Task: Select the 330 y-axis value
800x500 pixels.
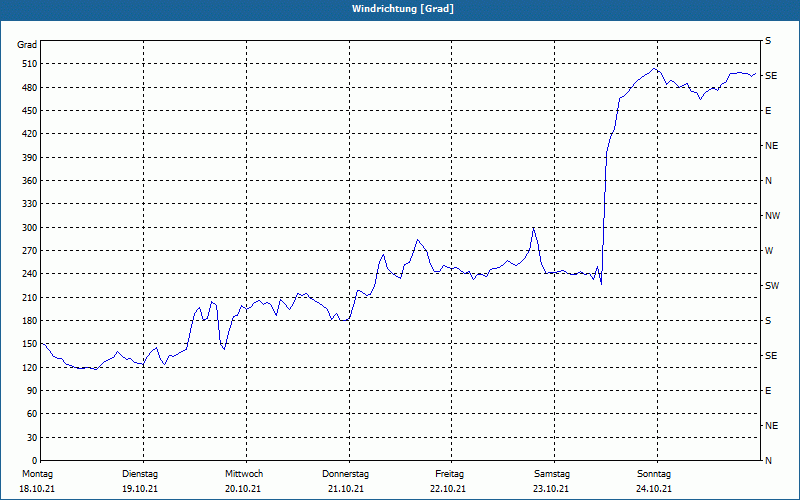Action: [x=29, y=204]
